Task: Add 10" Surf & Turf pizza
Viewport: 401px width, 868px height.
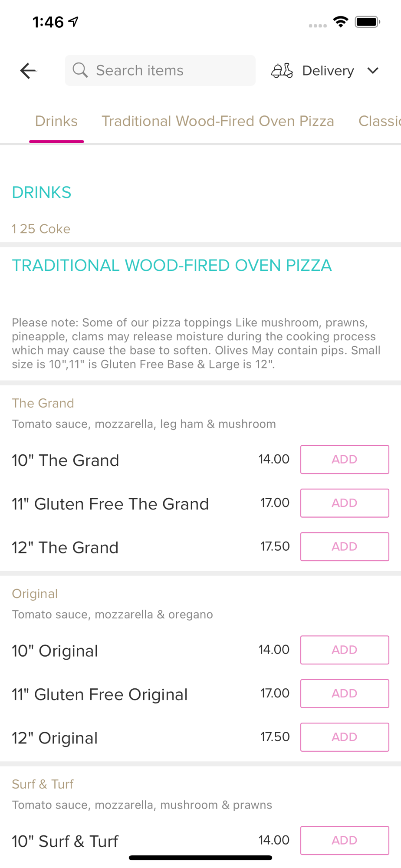Action: pyautogui.click(x=345, y=840)
